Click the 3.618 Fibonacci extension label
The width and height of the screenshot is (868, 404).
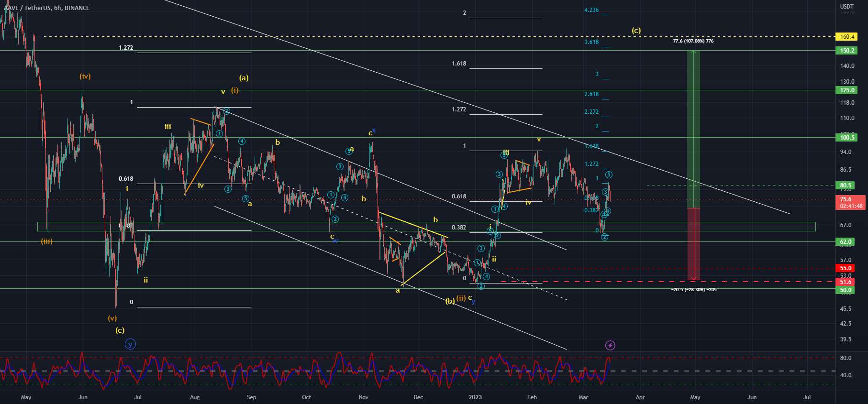click(x=591, y=42)
